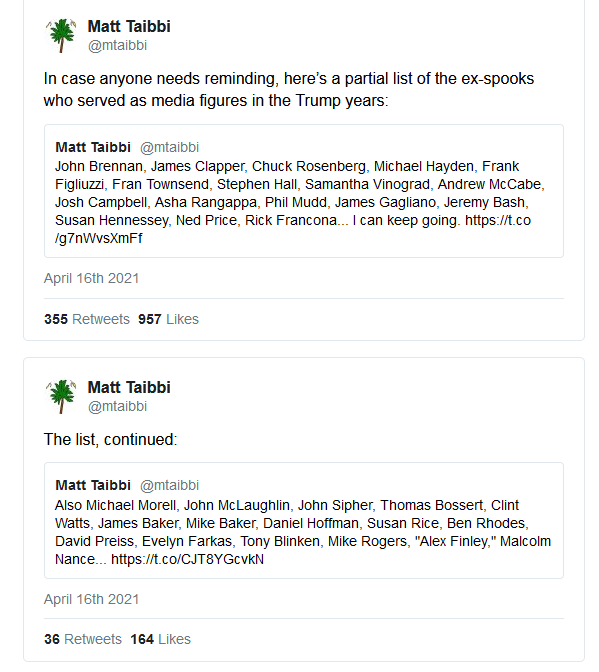Open Matt Taibbi name on first tweet

click(129, 27)
